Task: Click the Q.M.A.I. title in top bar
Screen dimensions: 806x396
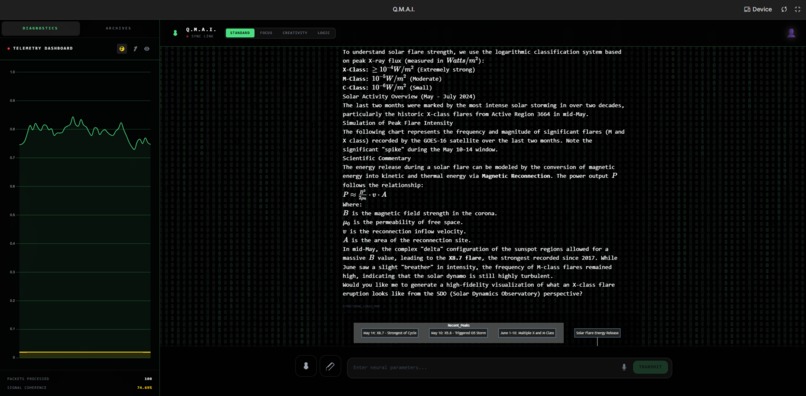Action: 403,9
